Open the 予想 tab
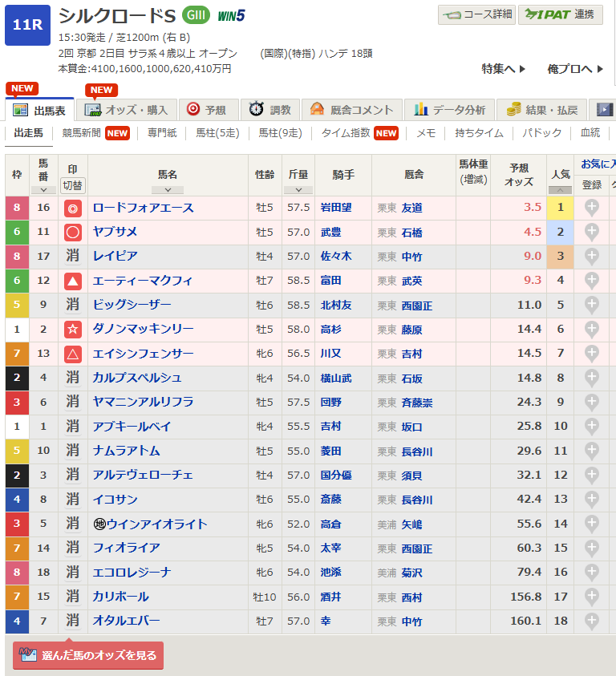The image size is (616, 676). pos(209,110)
